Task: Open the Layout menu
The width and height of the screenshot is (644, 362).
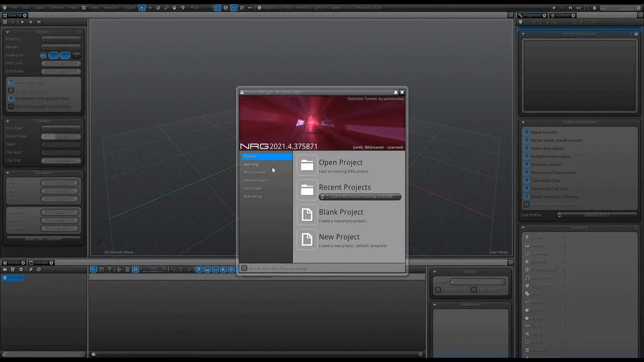Action: [x=40, y=7]
